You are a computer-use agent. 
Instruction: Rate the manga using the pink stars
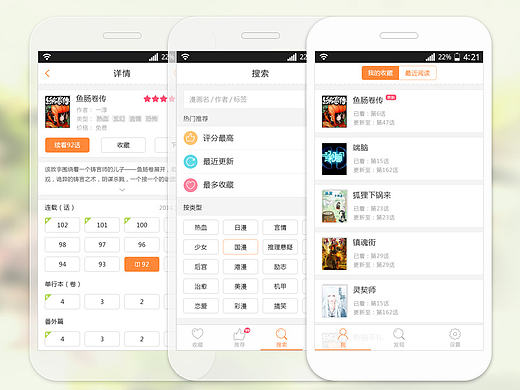tap(159, 99)
